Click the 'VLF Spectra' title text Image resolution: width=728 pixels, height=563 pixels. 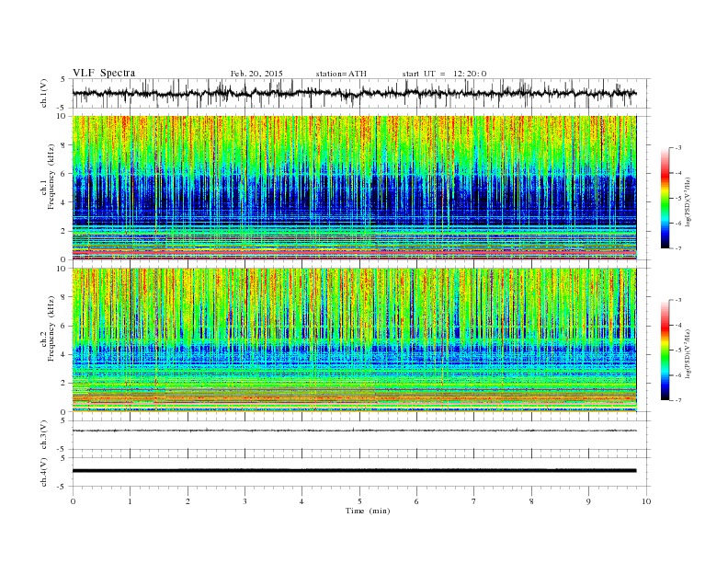(x=104, y=73)
